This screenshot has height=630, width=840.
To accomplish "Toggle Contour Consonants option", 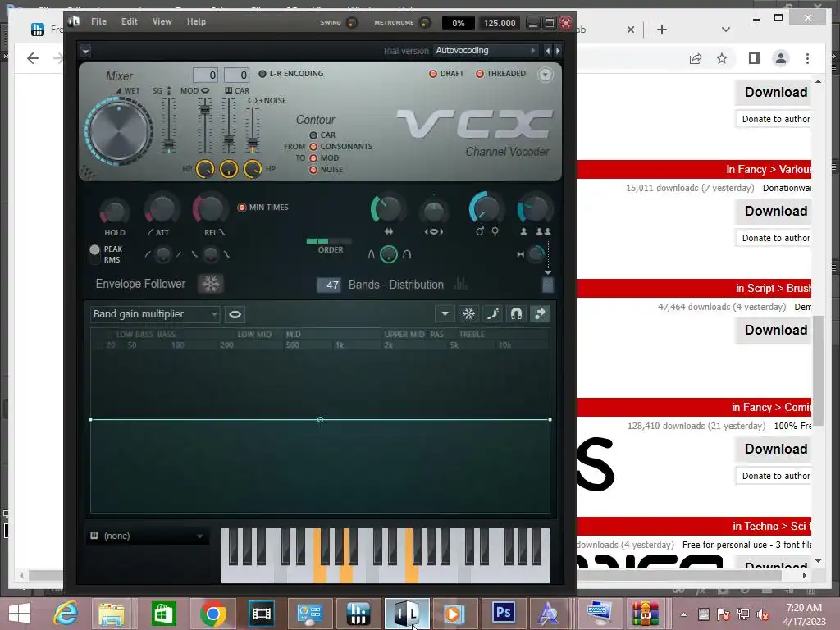I will click(x=340, y=146).
